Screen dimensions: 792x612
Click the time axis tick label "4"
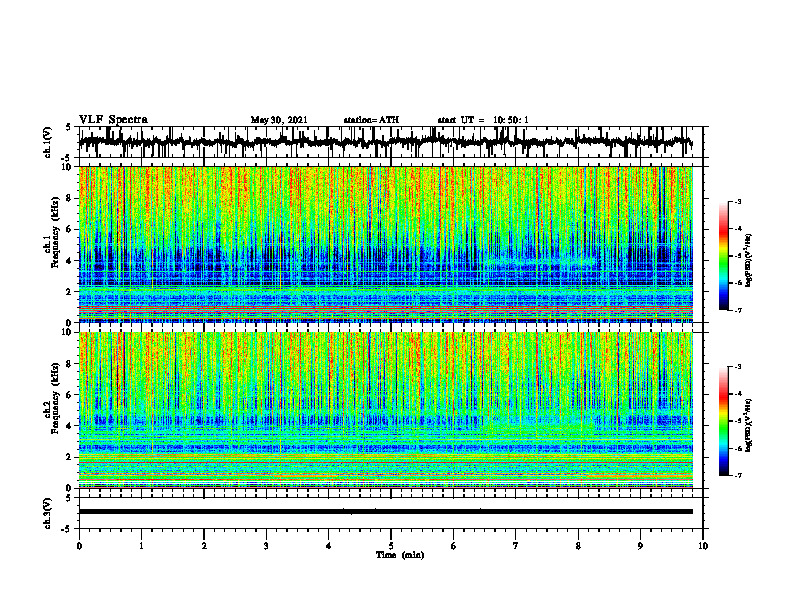point(329,546)
